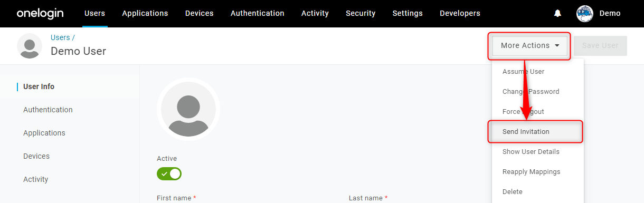Expand the More Actions dropdown

[x=530, y=46]
